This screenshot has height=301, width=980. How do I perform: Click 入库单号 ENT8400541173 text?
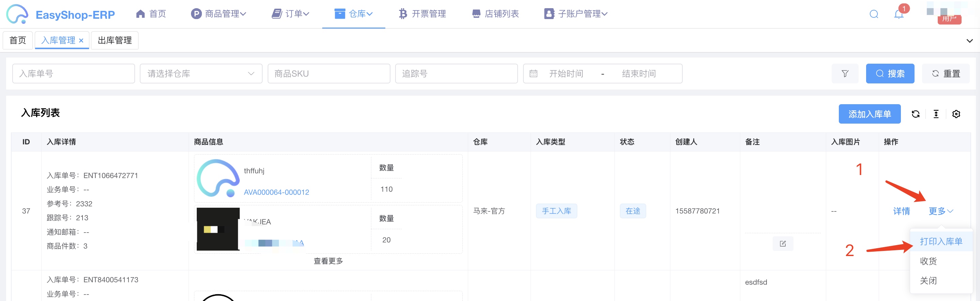click(92, 280)
